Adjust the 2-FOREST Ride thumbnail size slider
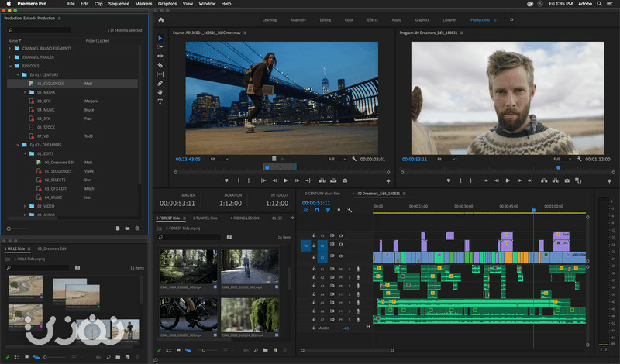620x364 pixels. tap(204, 350)
